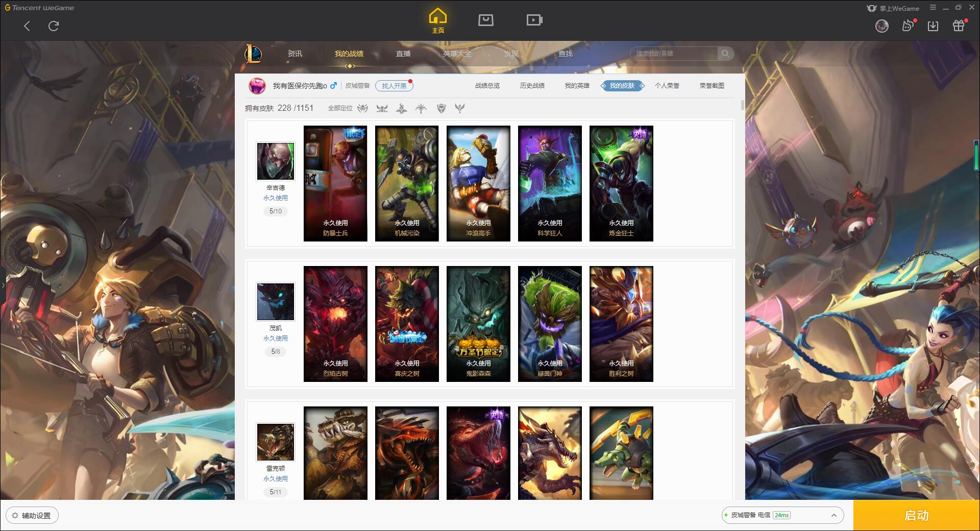The image size is (980, 531).
Task: Filter skins by fourth role icon
Action: 421,108
